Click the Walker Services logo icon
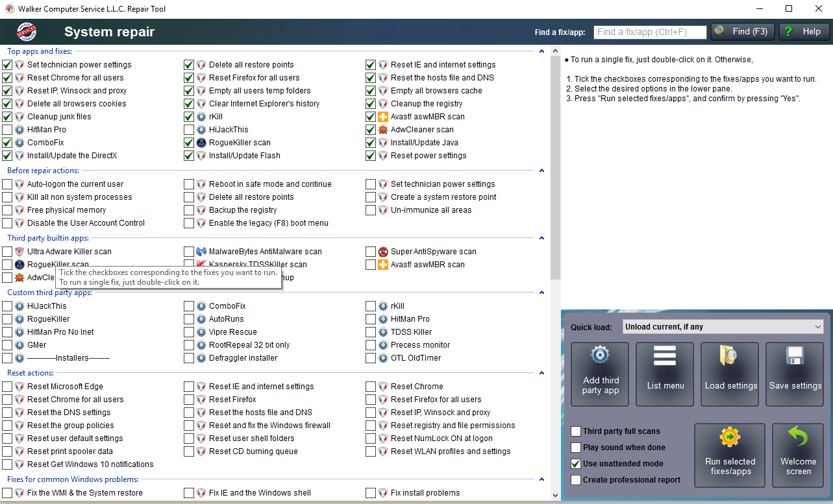Screen dimensions: 833x504 click(27, 31)
